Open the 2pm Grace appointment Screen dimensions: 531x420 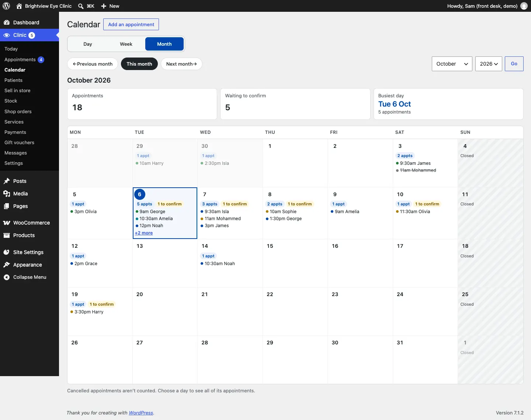pos(84,264)
